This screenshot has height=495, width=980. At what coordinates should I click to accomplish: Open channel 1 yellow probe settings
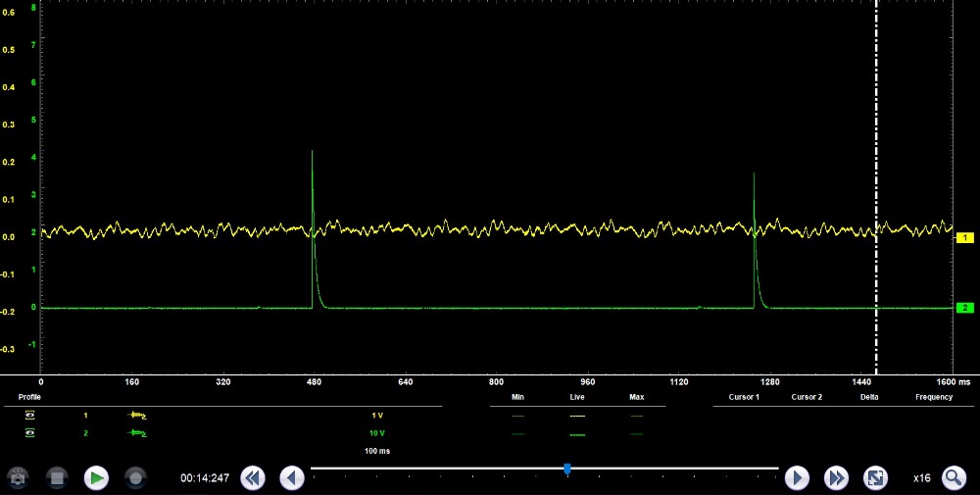(137, 416)
